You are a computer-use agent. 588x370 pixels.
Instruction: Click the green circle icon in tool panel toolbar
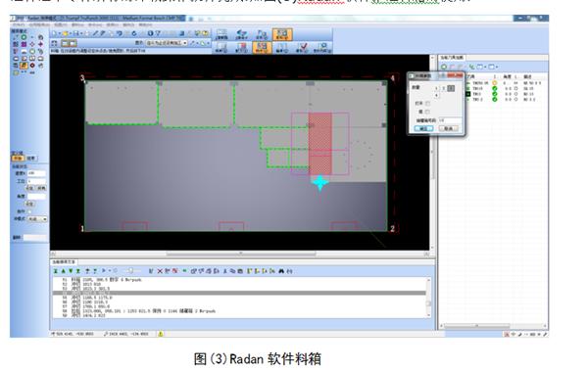coord(444,67)
